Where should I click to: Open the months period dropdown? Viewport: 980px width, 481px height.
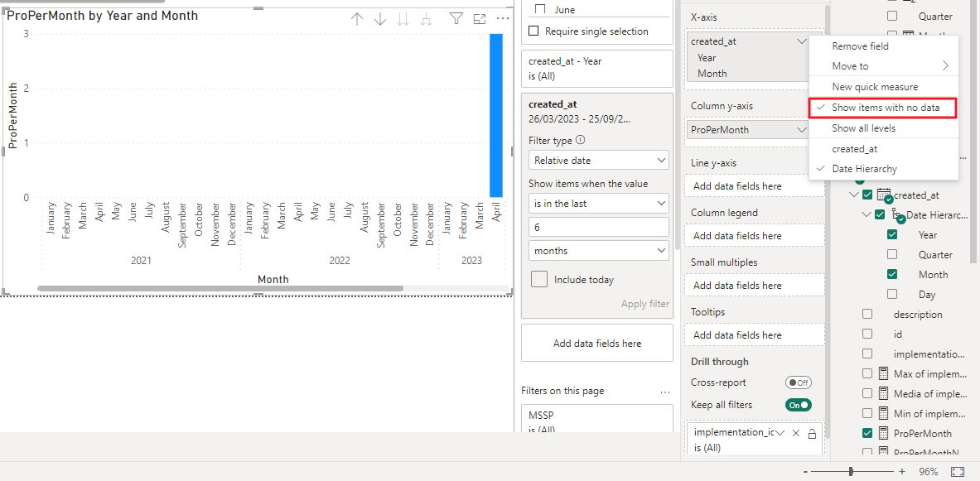(599, 251)
